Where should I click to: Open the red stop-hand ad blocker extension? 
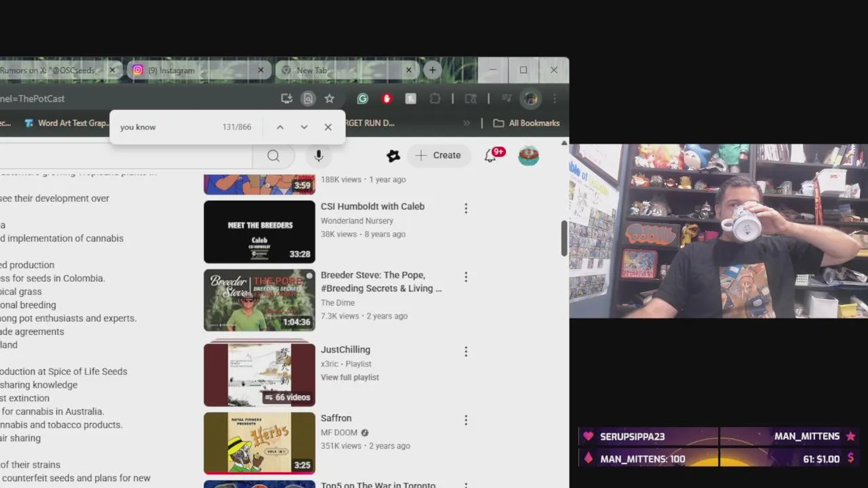tap(387, 98)
